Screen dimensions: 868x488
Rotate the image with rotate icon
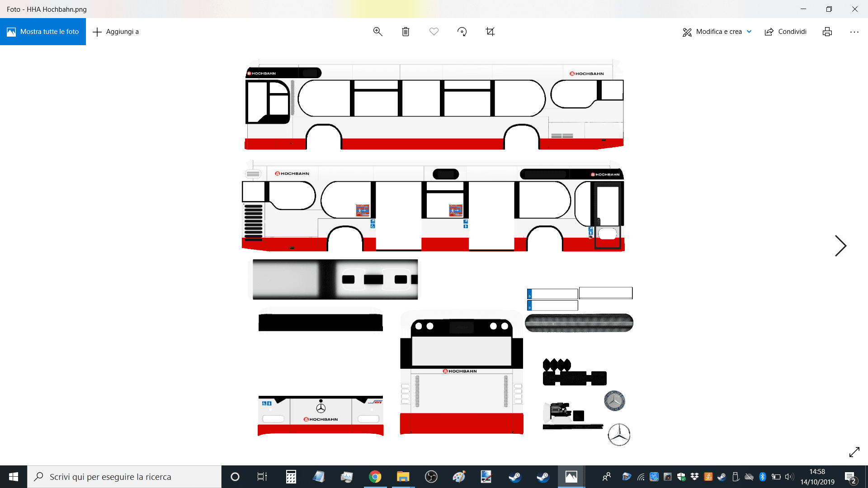[x=462, y=32]
